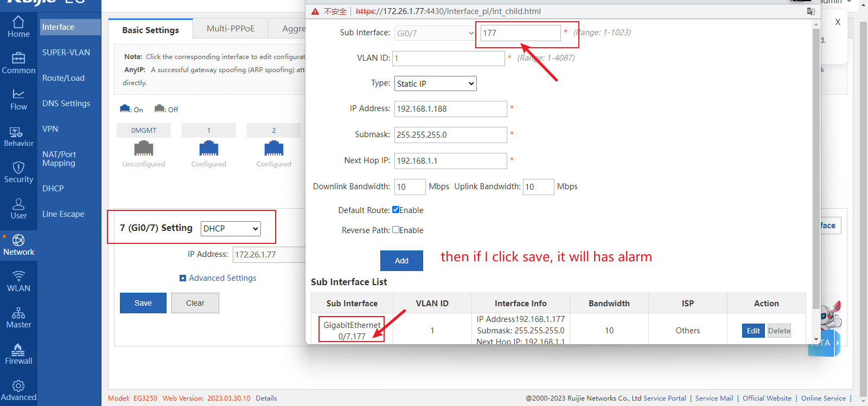Viewport: 868px width, 406px height.
Task: Open VPN menu item
Action: coord(50,129)
